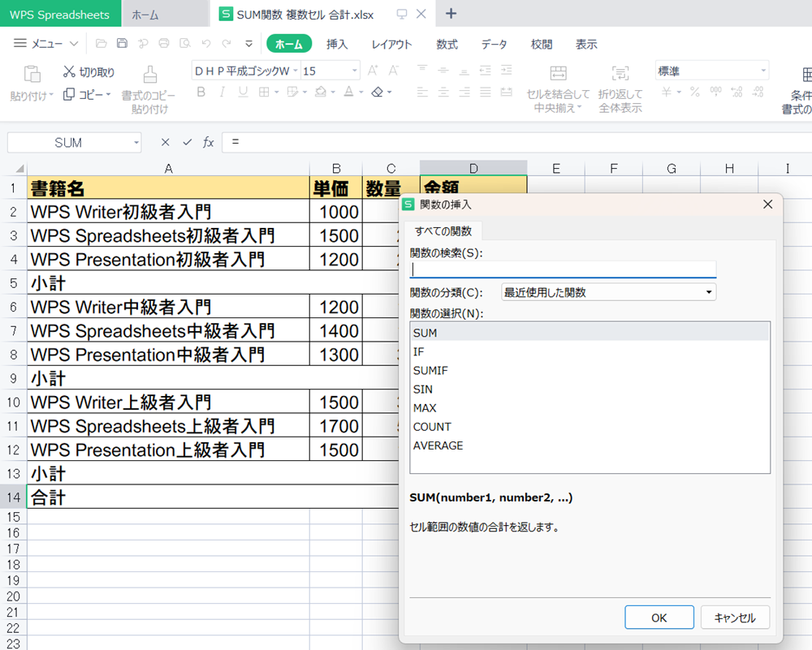The height and width of the screenshot is (650, 812).
Task: Switch to the 表示 ribbon tab
Action: (586, 44)
